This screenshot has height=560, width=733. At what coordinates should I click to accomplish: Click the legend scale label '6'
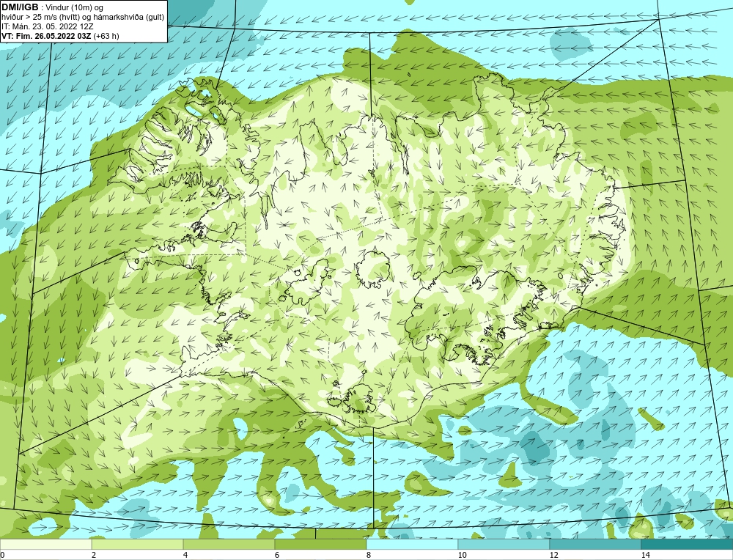coord(277,555)
